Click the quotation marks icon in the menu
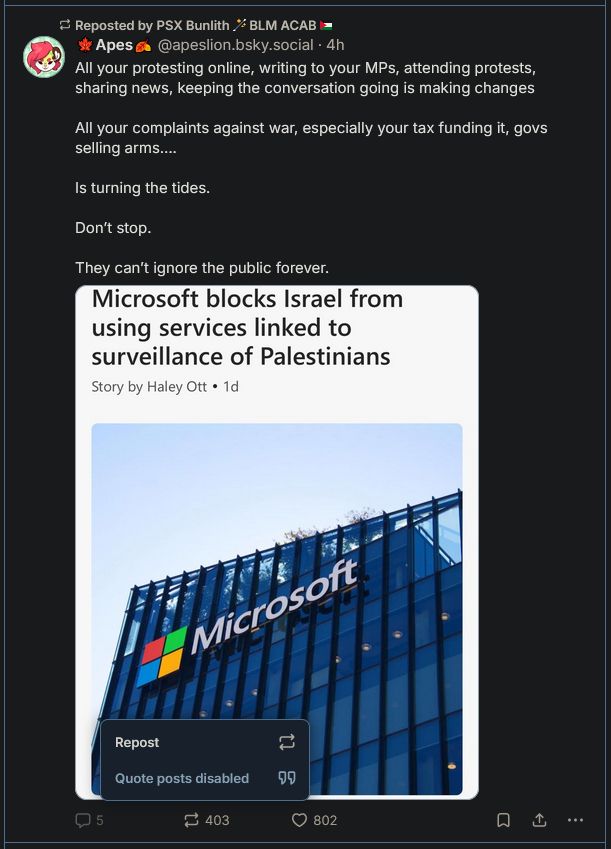 pos(288,778)
